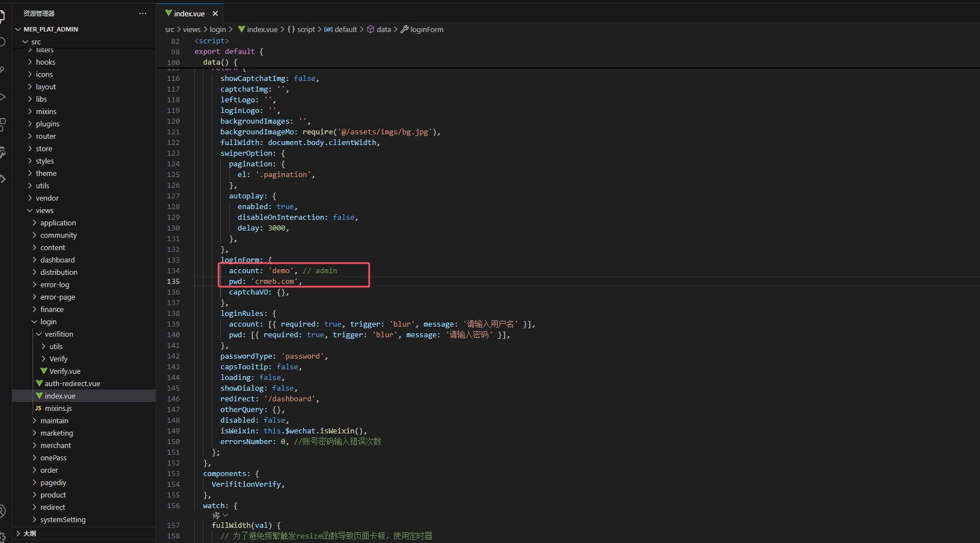Open the systemSetting folder in explorer
This screenshot has height=543, width=980.
click(63, 519)
